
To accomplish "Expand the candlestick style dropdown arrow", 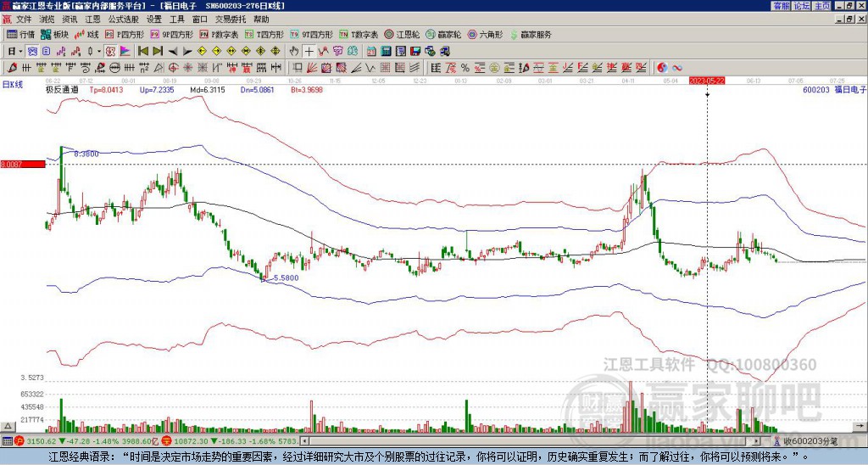I will 99,51.
